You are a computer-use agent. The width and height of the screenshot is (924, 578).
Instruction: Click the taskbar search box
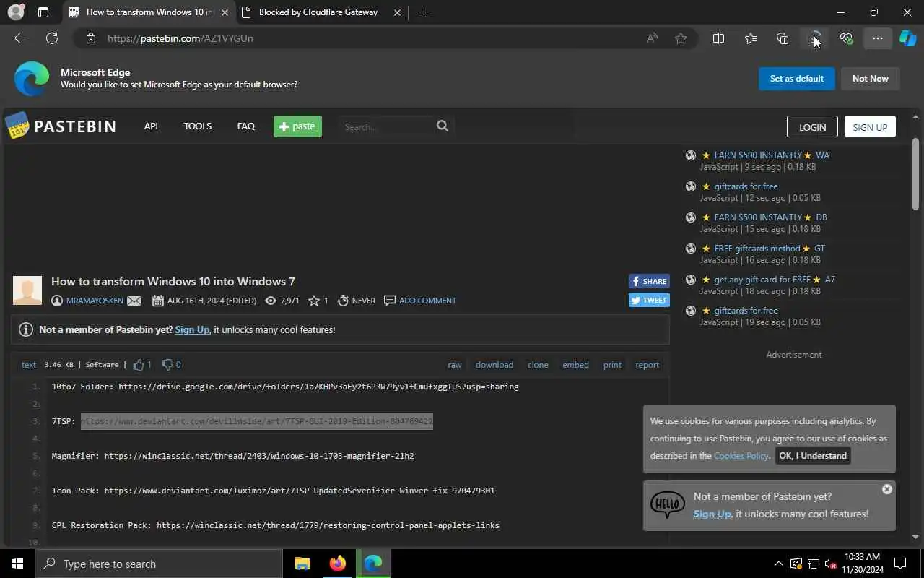159,564
